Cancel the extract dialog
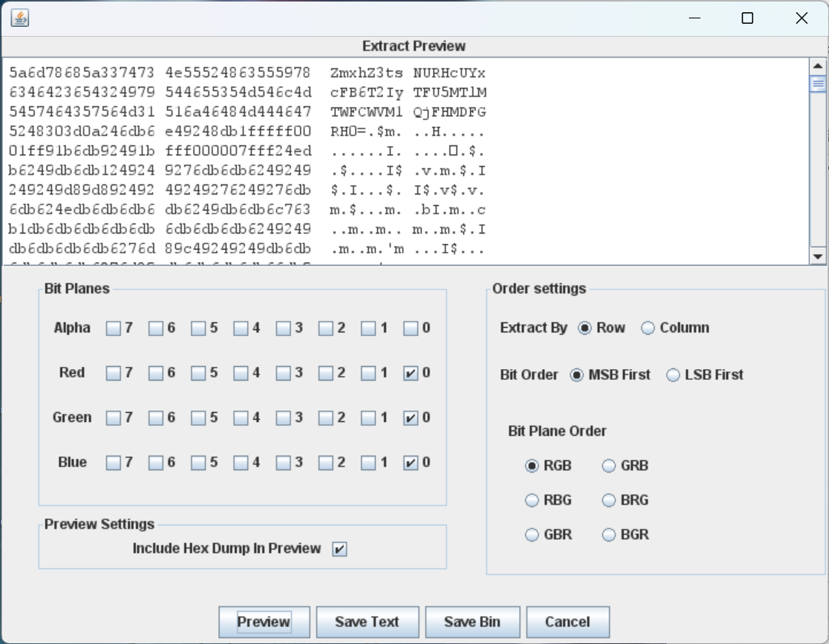 click(x=567, y=622)
